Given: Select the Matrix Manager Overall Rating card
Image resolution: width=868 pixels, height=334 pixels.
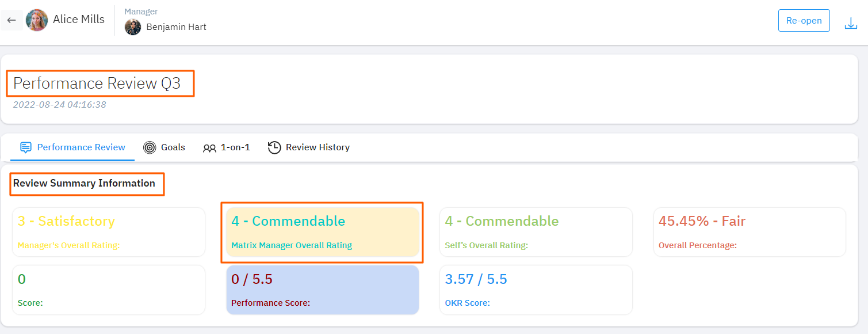Looking at the screenshot, I should [x=323, y=232].
